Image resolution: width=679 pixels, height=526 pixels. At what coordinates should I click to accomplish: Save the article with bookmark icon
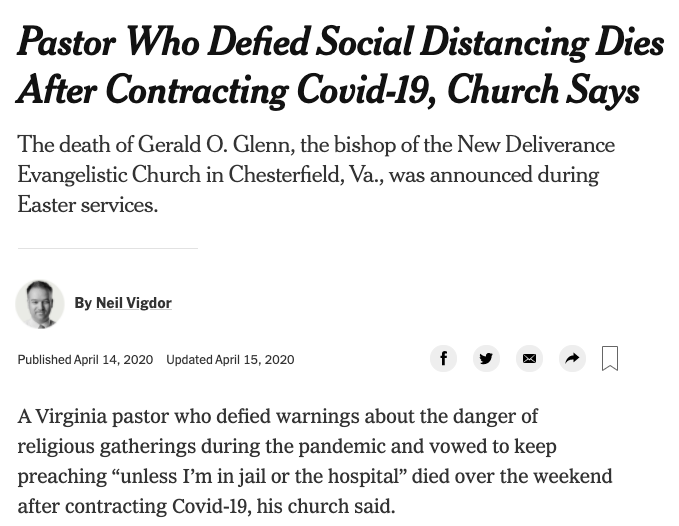pos(610,358)
